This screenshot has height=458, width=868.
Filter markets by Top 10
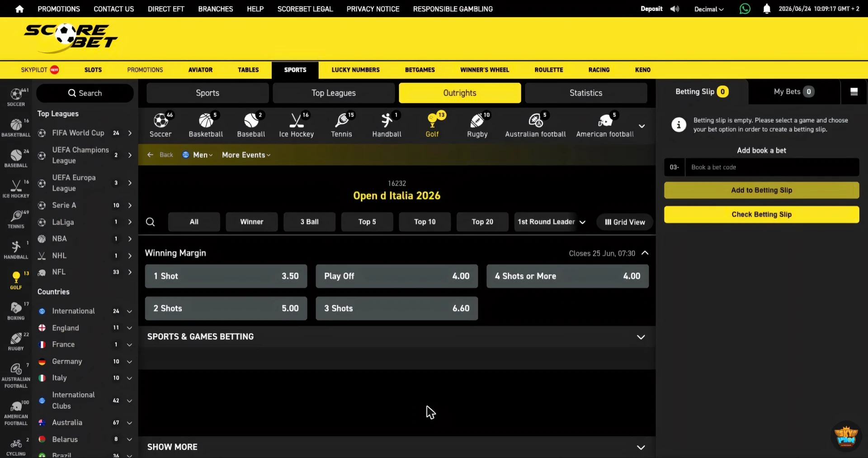(425, 222)
